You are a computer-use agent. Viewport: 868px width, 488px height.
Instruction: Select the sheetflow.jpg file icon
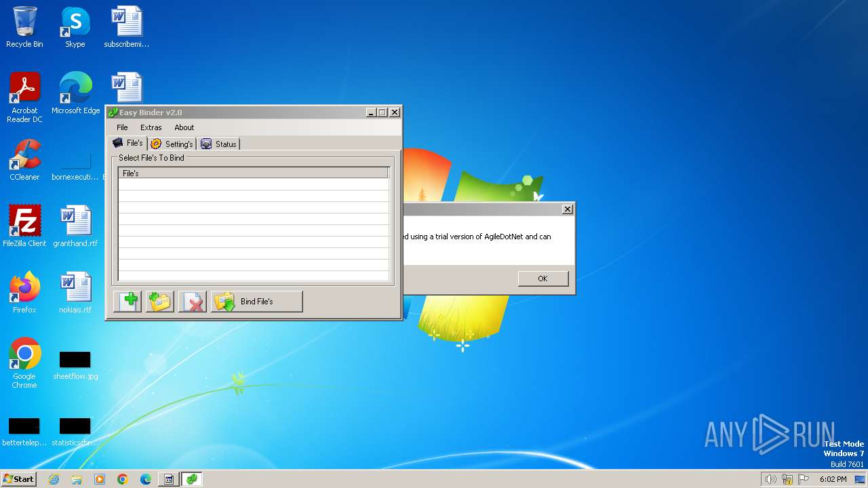pyautogui.click(x=75, y=365)
